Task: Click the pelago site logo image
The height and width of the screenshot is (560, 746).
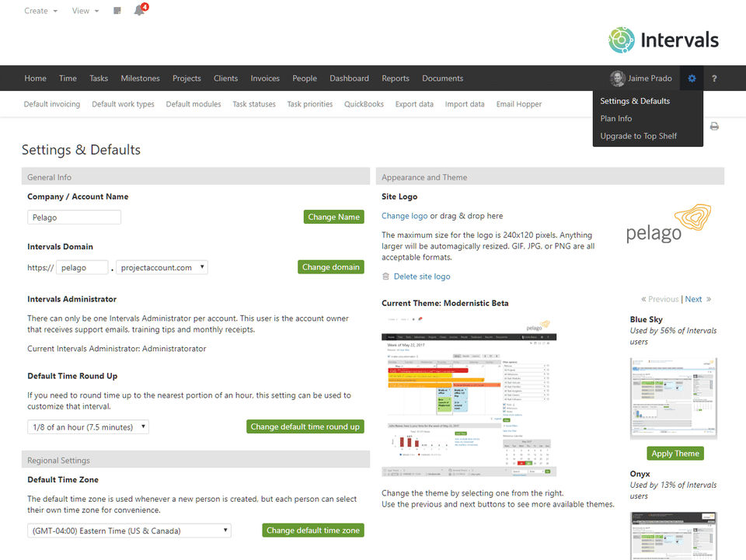Action: pyautogui.click(x=668, y=224)
